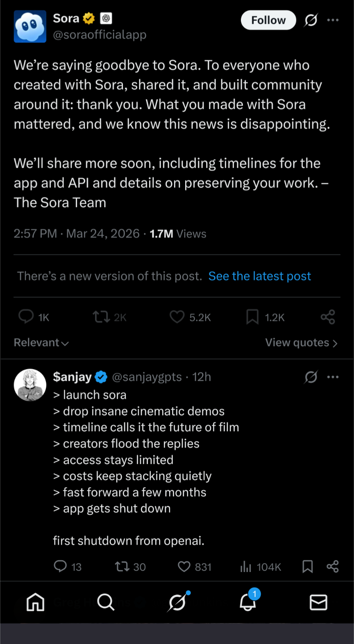
Task: Open the Notifications tab
Action: tap(248, 602)
